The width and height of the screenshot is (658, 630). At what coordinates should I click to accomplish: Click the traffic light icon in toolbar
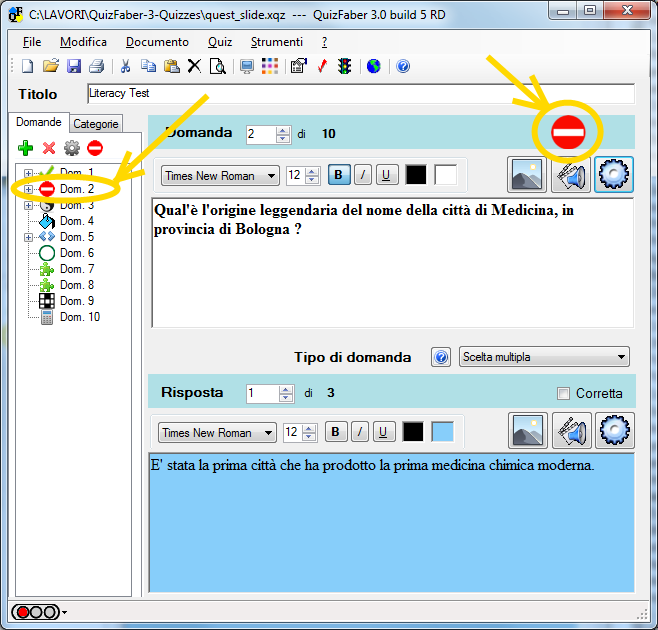344,67
